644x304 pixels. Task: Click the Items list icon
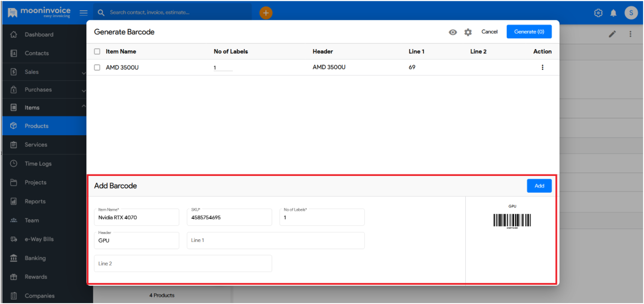[13, 108]
